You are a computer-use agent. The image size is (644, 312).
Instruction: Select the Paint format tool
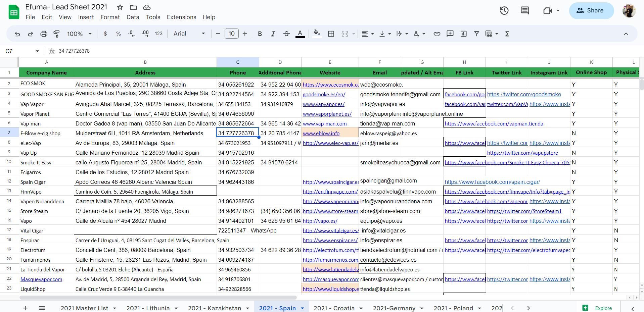57,34
